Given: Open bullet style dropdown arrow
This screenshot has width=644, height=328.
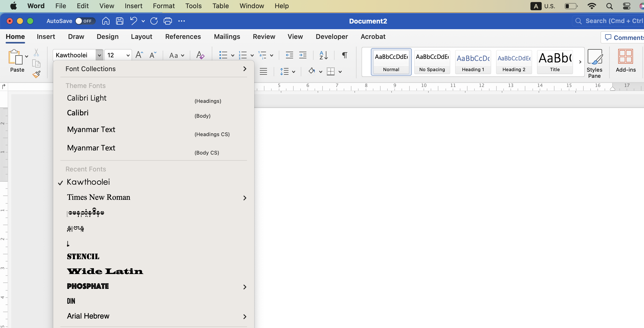Looking at the screenshot, I should click(233, 55).
